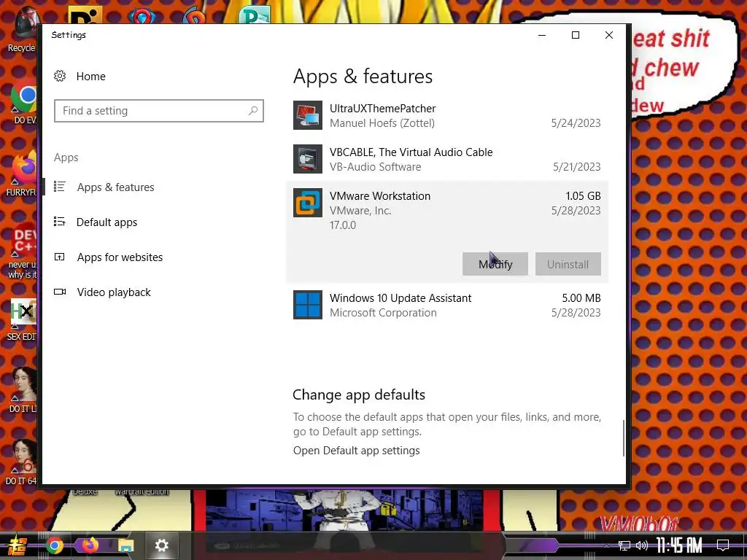The image size is (747, 560).
Task: Click the volume speaker tray icon
Action: click(x=642, y=545)
